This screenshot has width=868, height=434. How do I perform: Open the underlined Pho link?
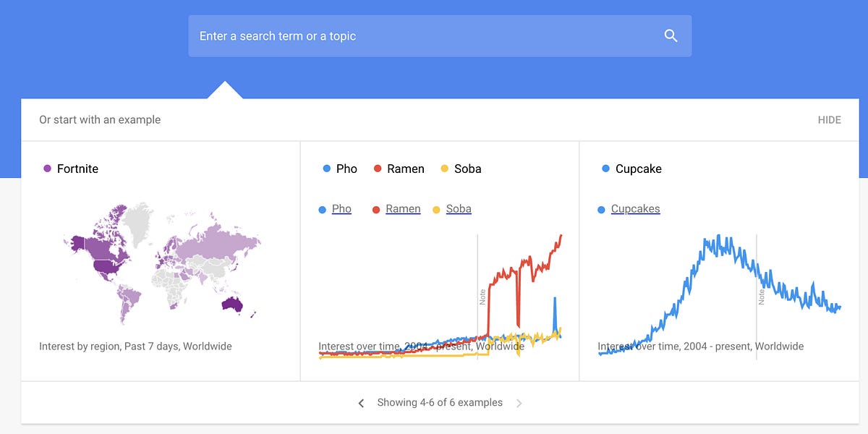[x=341, y=208]
